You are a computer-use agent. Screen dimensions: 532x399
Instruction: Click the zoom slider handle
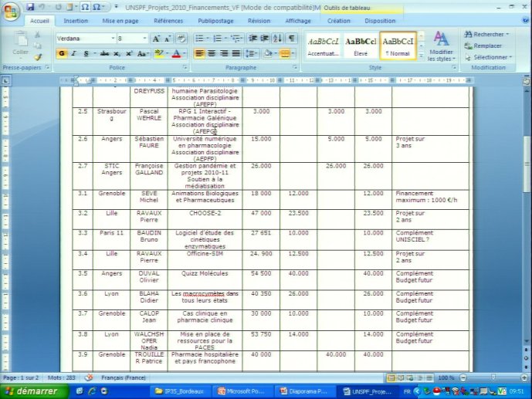pos(493,377)
